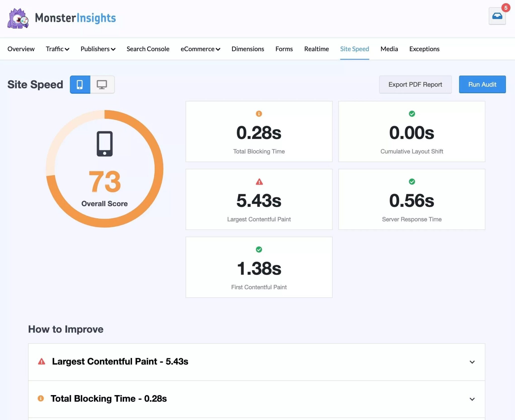Screen dimensions: 515x420
Task: Toggle the alert icon beside Largest Contentful Paint heading
Action: tap(41, 361)
